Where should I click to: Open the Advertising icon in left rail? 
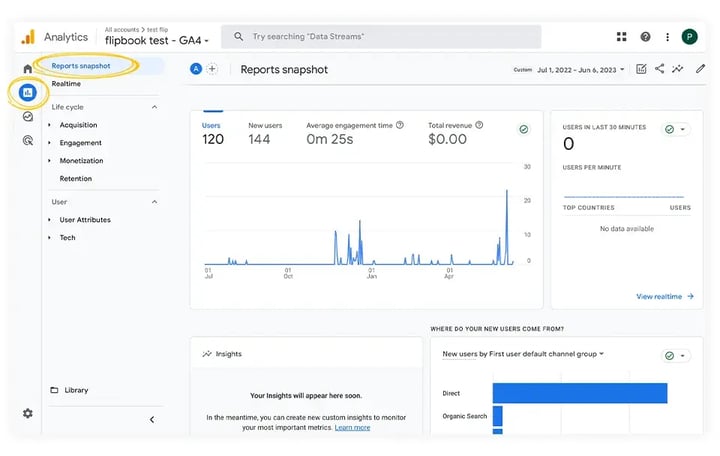tap(28, 141)
